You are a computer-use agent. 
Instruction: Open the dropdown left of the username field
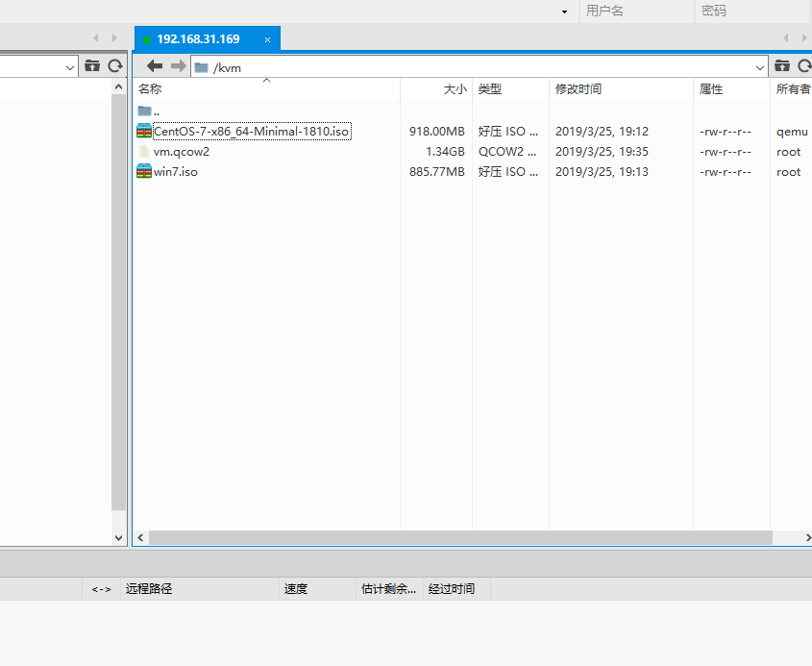pyautogui.click(x=564, y=12)
